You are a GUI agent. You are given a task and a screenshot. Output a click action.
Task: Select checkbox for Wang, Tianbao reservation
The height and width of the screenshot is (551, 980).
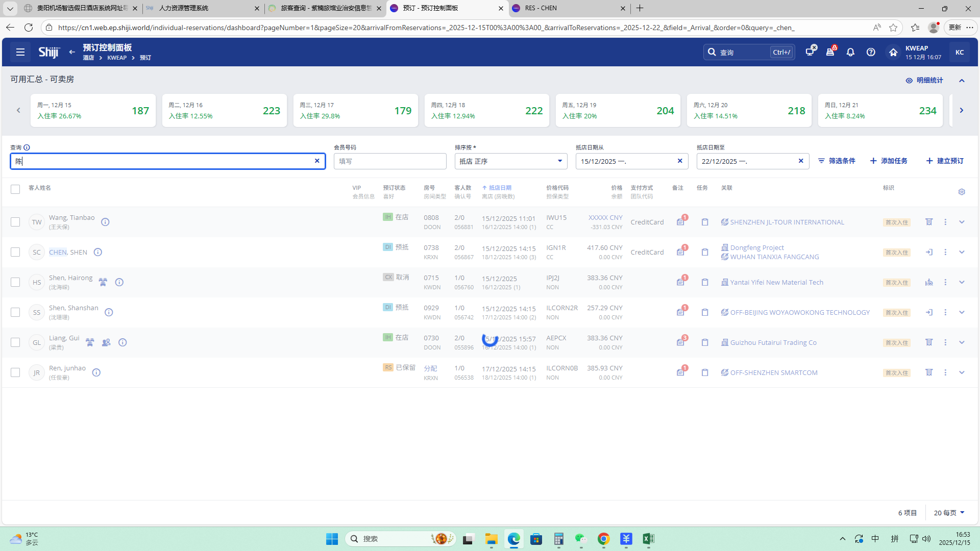(15, 222)
